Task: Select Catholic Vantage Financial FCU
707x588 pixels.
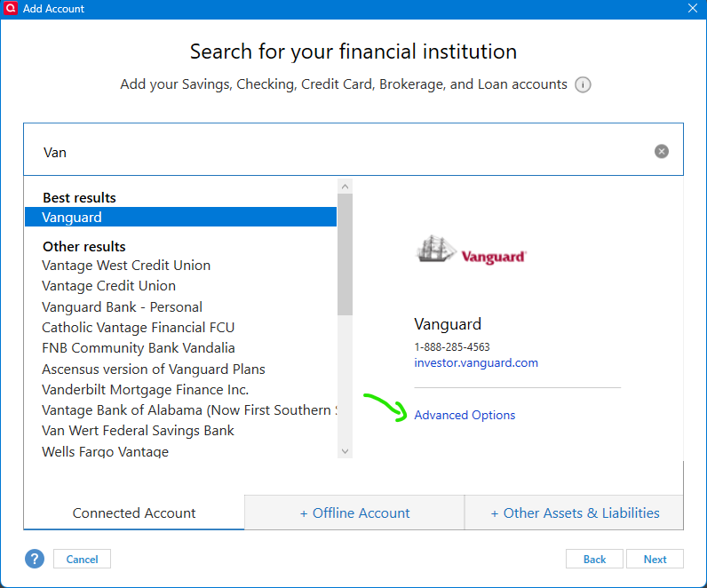Action: (x=138, y=328)
